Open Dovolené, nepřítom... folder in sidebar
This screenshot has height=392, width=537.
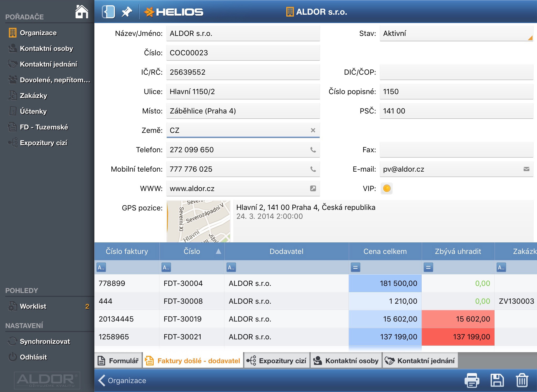tap(47, 80)
